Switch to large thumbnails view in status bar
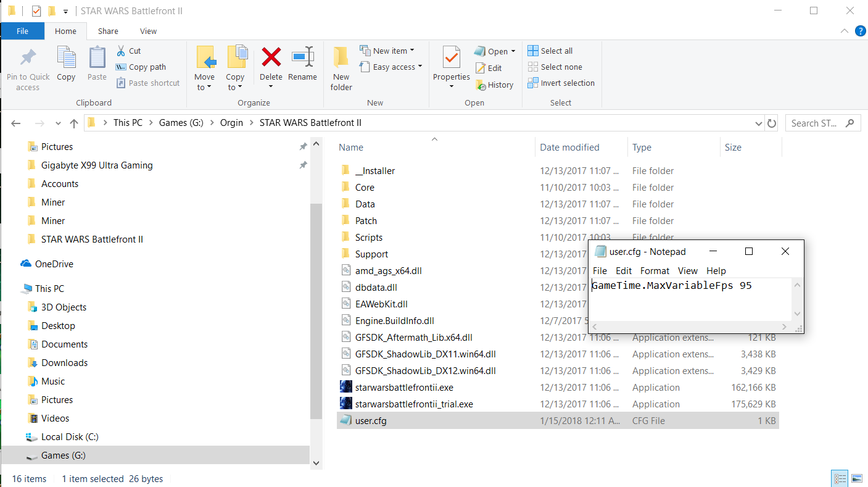The image size is (868, 487). (x=856, y=478)
